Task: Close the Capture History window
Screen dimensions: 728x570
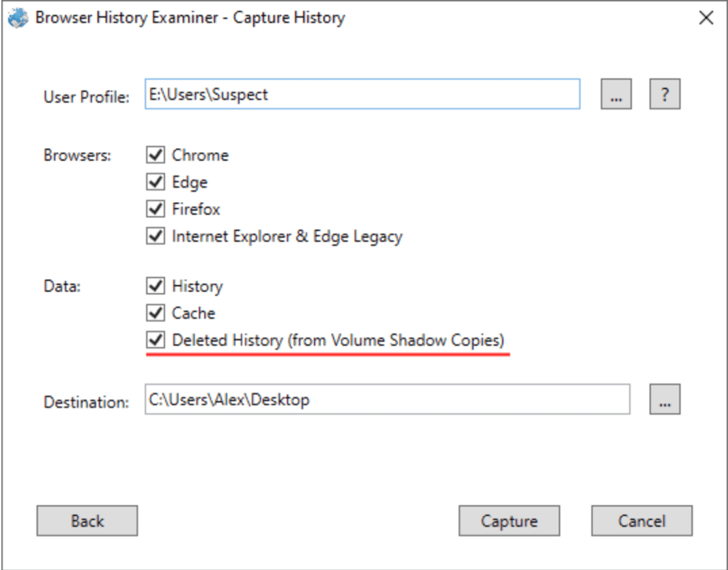Action: [706, 18]
